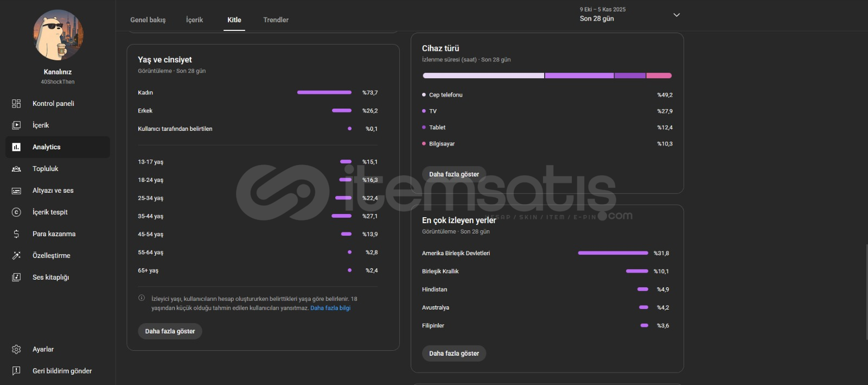Open the Topluluk people icon
Image resolution: width=868 pixels, height=385 pixels.
click(x=16, y=169)
